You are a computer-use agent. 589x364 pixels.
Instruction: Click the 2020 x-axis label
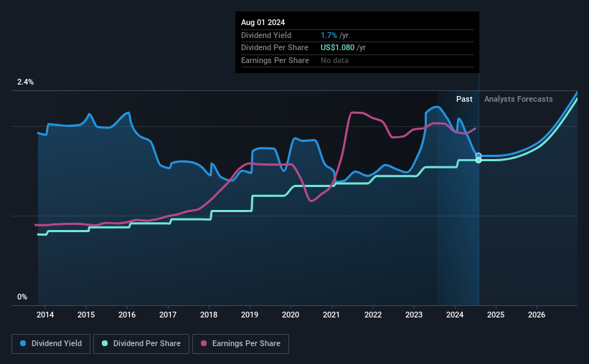pyautogui.click(x=291, y=315)
